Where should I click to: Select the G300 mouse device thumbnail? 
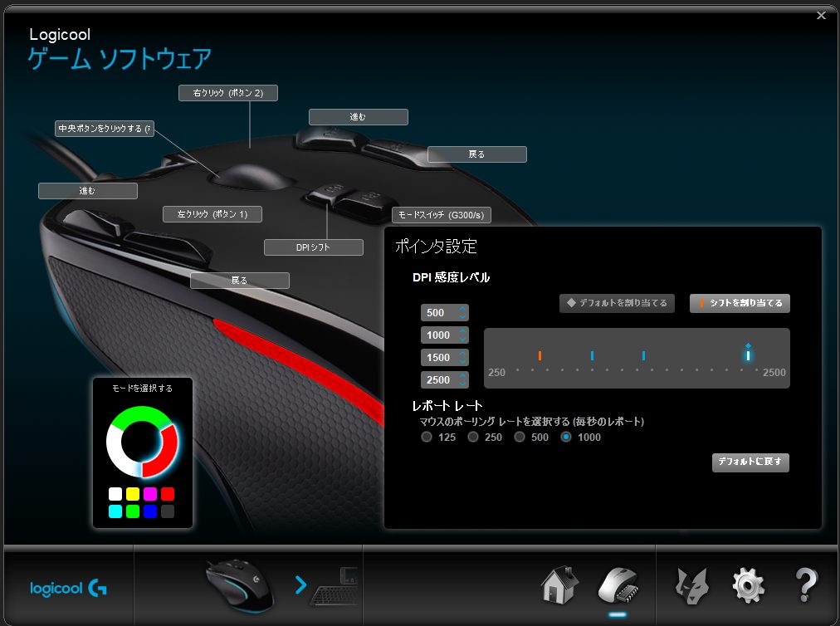tap(240, 586)
